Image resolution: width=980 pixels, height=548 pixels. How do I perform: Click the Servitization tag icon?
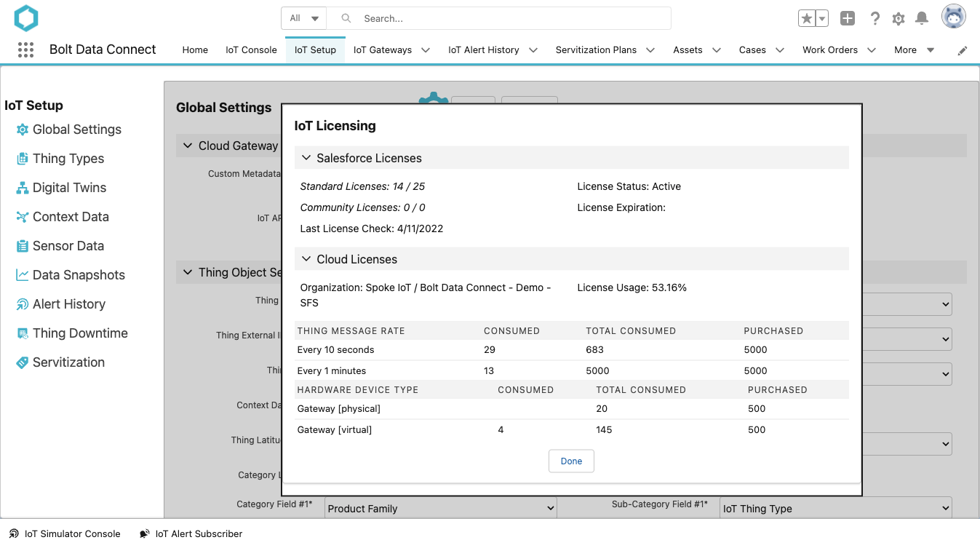[23, 362]
